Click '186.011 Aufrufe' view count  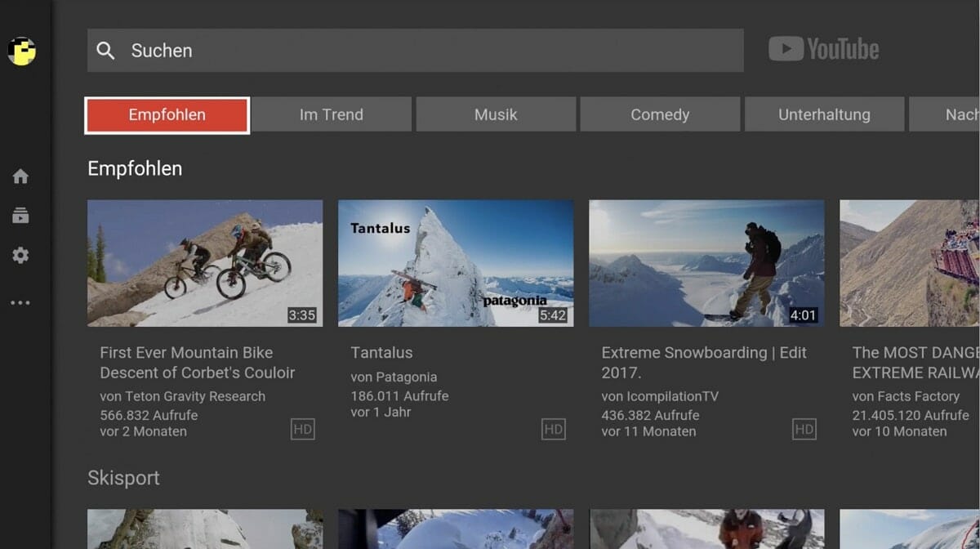click(399, 395)
